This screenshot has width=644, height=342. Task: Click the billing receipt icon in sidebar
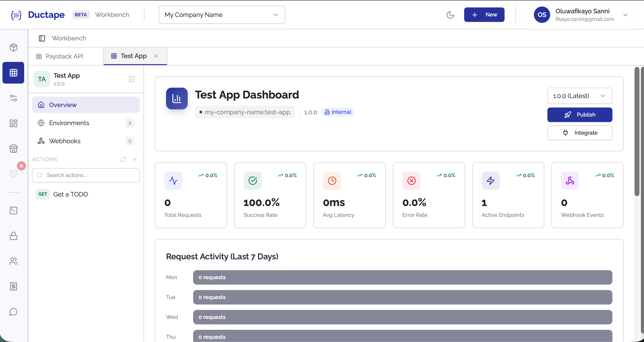14,286
